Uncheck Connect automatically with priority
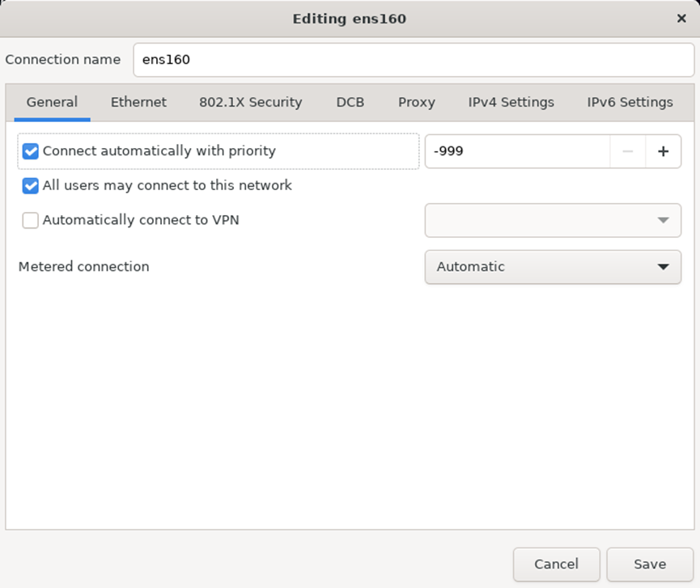The image size is (700, 588). [x=31, y=151]
